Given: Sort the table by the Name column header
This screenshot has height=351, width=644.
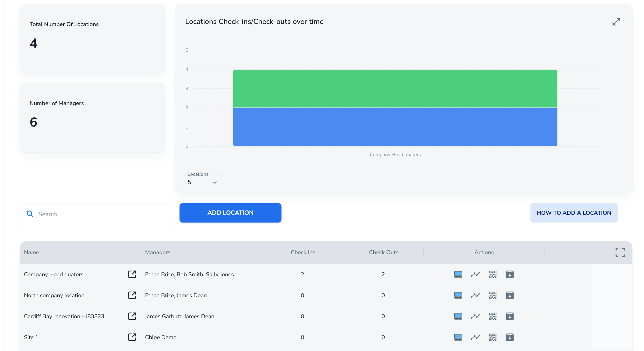Looking at the screenshot, I should [x=31, y=252].
